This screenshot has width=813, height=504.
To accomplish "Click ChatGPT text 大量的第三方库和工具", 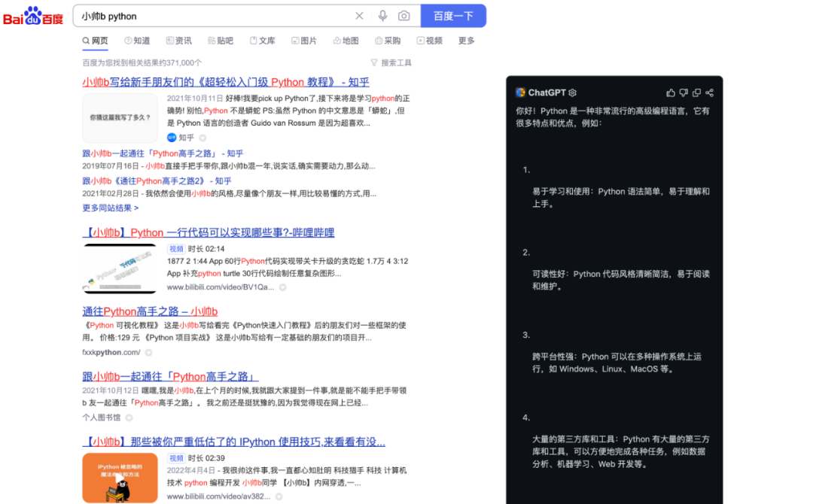I will (574, 439).
